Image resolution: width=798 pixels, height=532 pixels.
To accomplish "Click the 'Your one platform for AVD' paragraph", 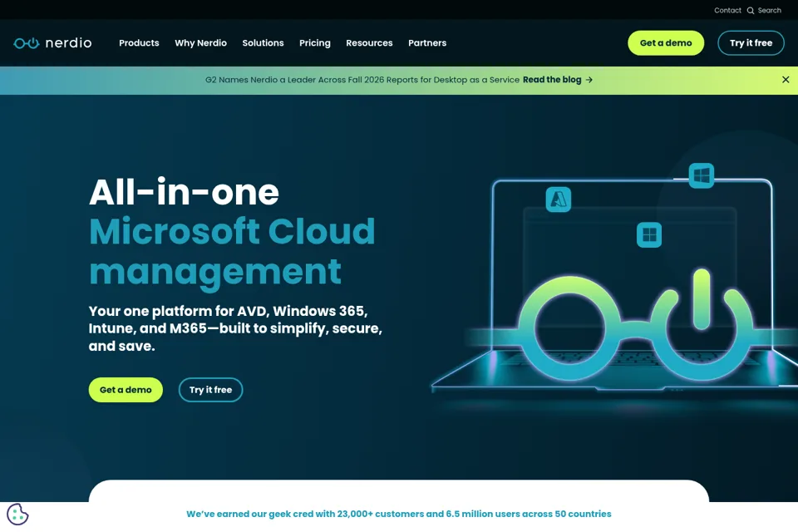I will tap(235, 328).
